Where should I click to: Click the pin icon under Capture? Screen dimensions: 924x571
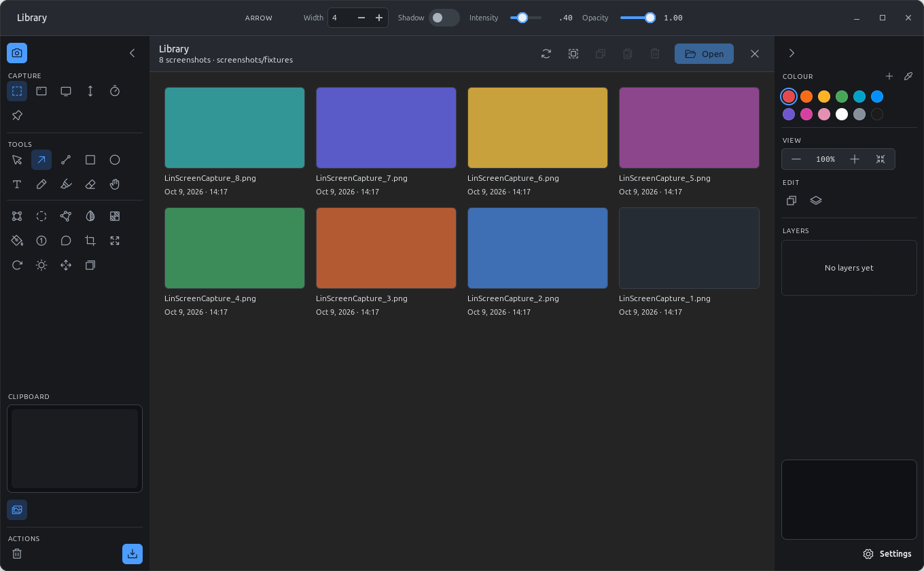pos(17,116)
